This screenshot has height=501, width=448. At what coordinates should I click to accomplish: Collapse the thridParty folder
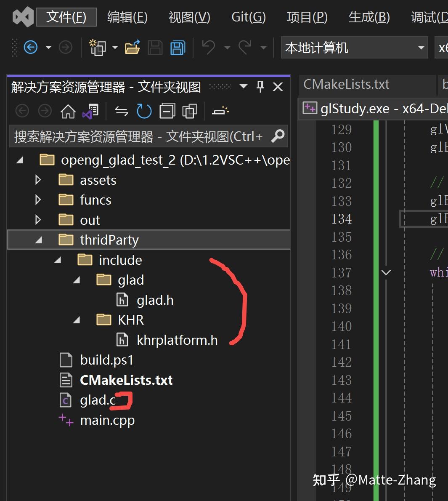coord(38,240)
